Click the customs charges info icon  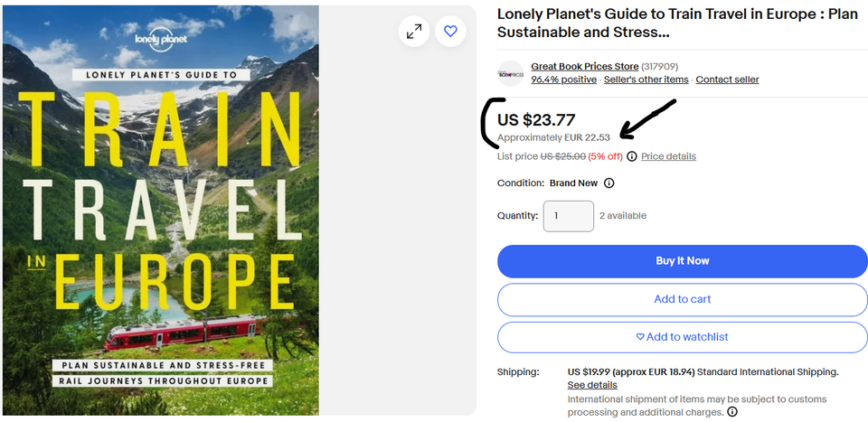point(732,412)
